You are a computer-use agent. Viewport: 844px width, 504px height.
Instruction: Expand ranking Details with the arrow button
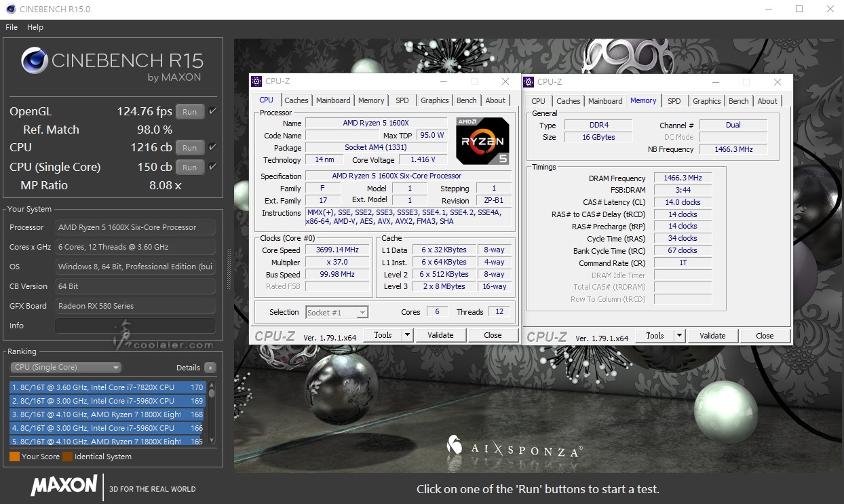(210, 368)
